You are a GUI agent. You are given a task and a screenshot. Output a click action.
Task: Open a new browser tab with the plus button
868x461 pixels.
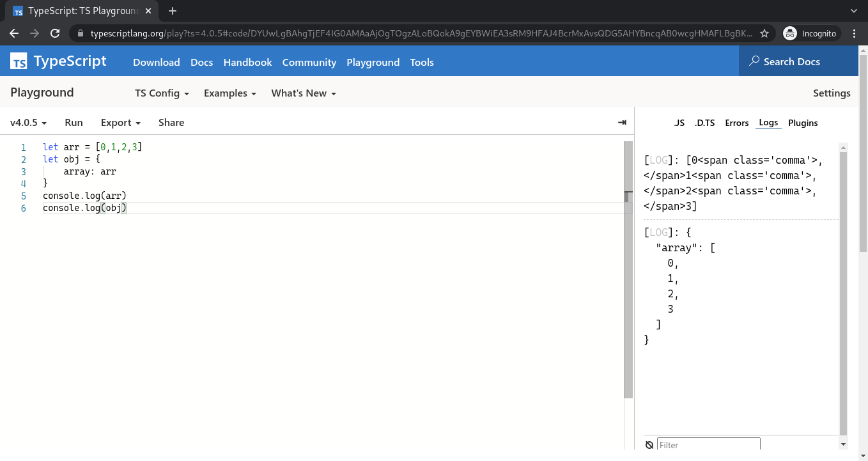(x=173, y=11)
